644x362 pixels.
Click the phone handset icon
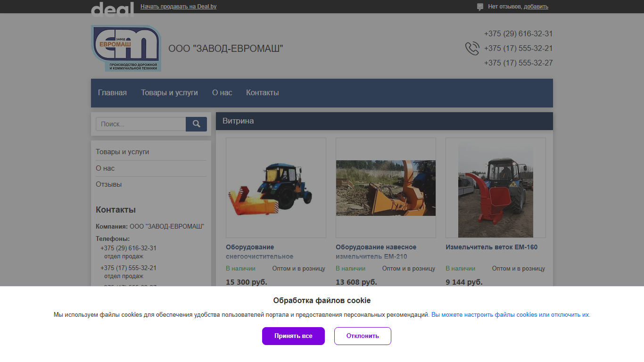(x=472, y=49)
